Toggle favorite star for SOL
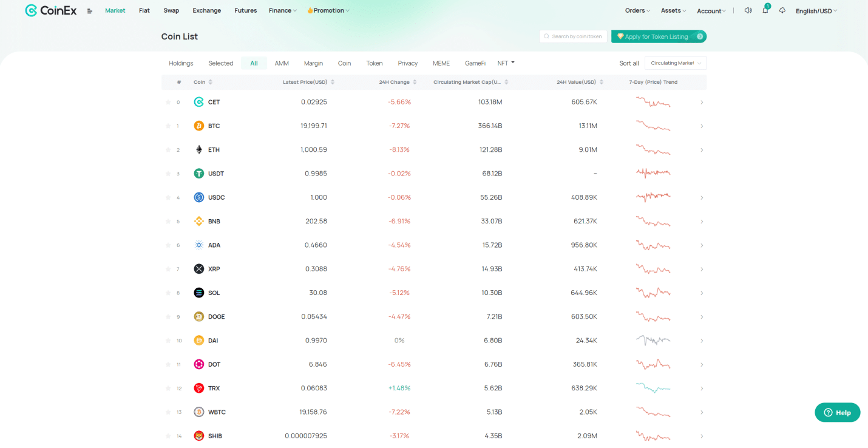The width and height of the screenshot is (868, 448). [x=168, y=293]
